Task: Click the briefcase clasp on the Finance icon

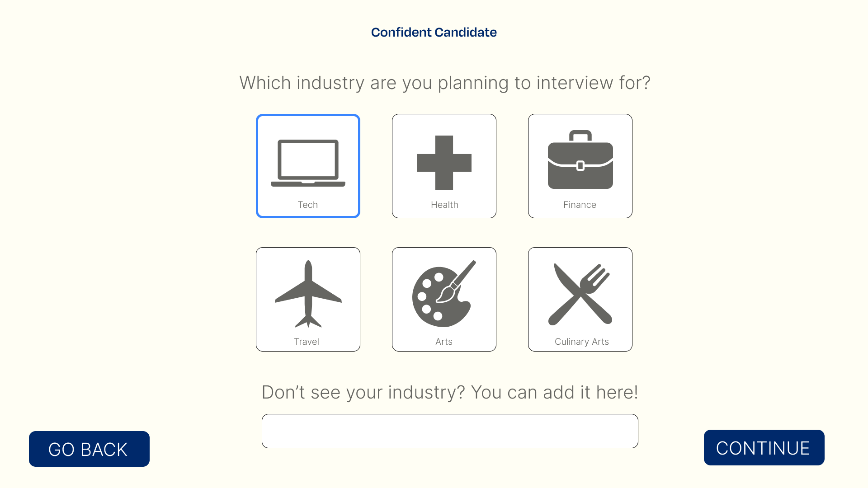Action: pyautogui.click(x=580, y=166)
